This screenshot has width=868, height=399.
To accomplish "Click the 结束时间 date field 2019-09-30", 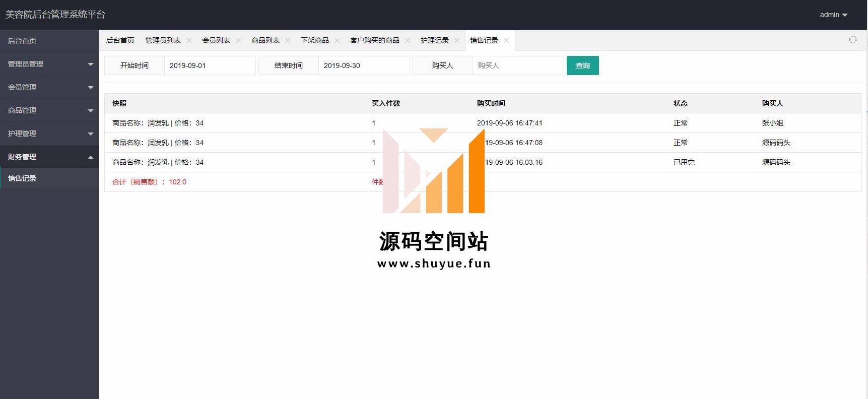I will click(x=364, y=65).
